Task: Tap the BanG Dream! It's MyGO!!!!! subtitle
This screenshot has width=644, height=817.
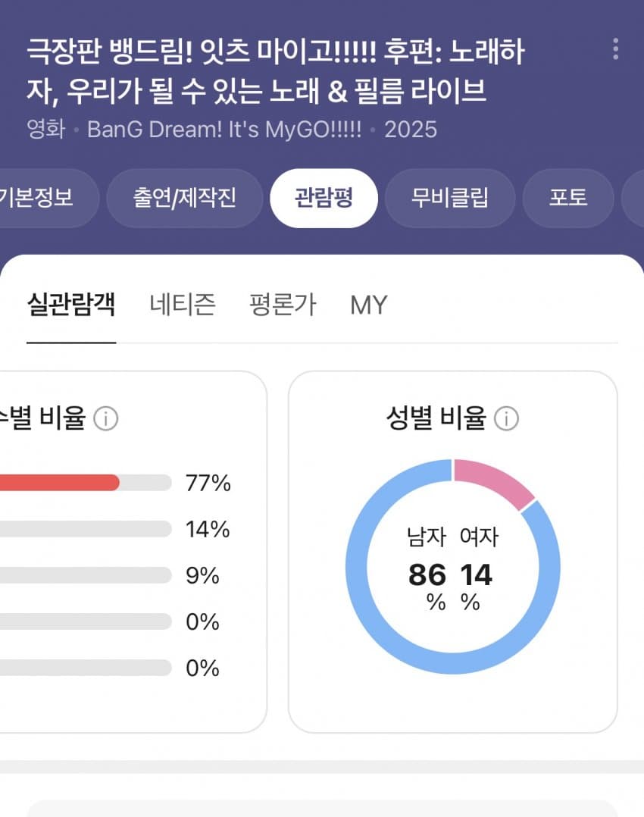Action: 224,129
